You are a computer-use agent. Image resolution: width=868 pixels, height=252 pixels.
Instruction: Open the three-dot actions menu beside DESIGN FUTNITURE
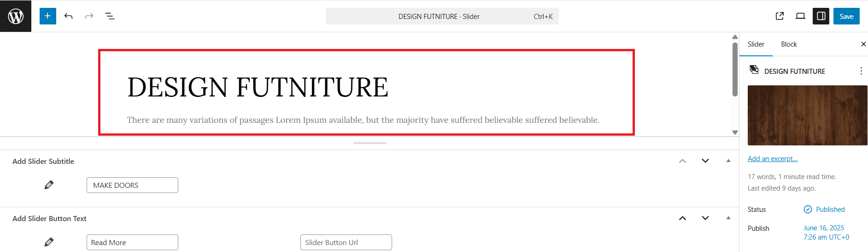coord(861,71)
